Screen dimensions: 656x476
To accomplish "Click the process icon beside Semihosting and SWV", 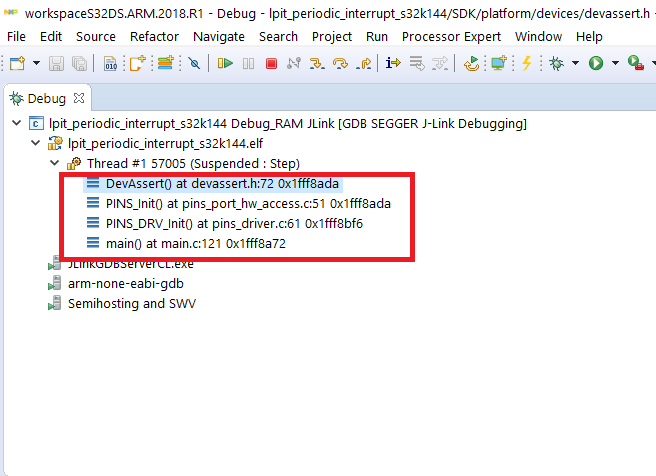I will (x=54, y=304).
